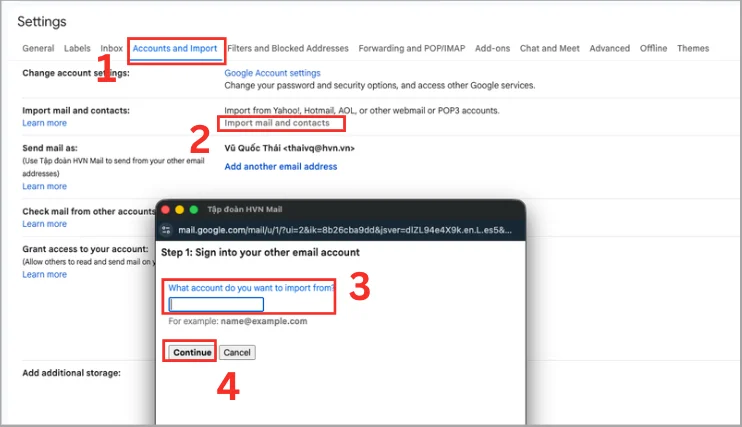742x427 pixels.
Task: Click the 'Settings' page heading
Action: (x=42, y=22)
